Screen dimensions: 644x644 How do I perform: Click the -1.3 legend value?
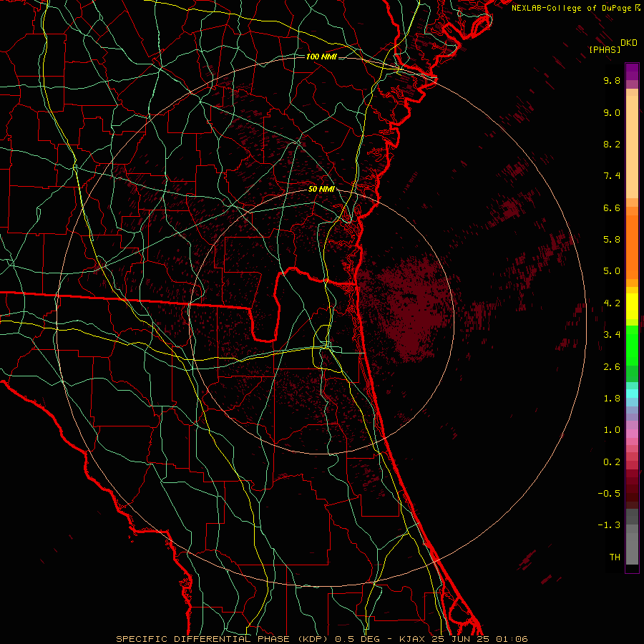point(609,525)
